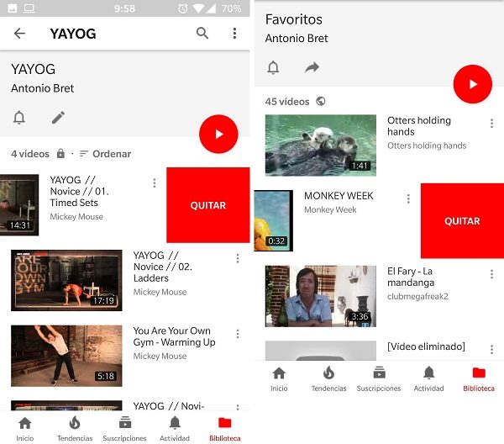
Task: Tap QUITAR to remove Timed Sets video
Action: 207,205
